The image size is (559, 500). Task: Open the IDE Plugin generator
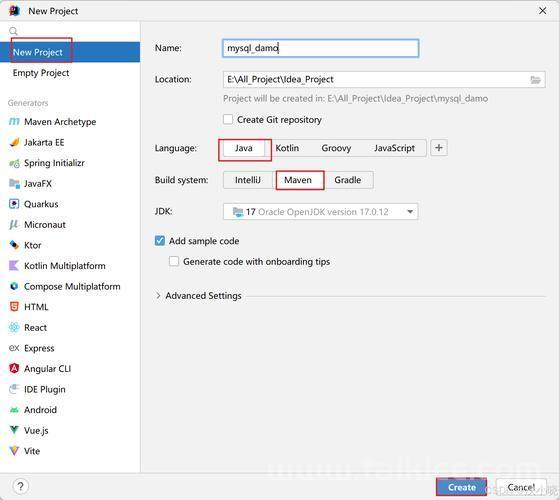37,390
